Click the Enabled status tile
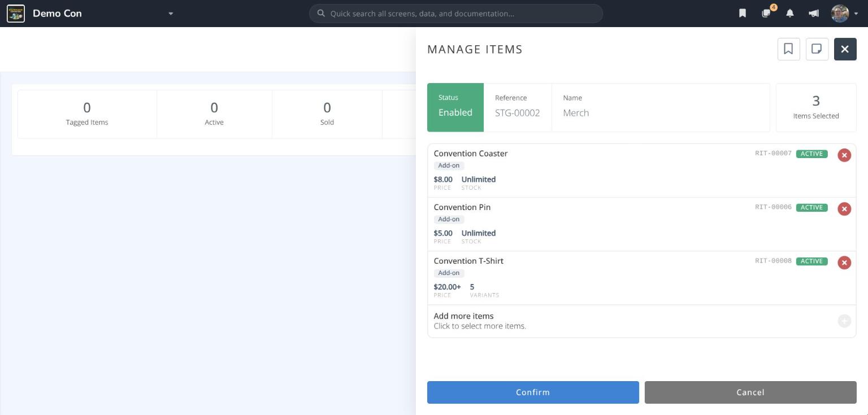This screenshot has width=868, height=415. click(x=455, y=107)
